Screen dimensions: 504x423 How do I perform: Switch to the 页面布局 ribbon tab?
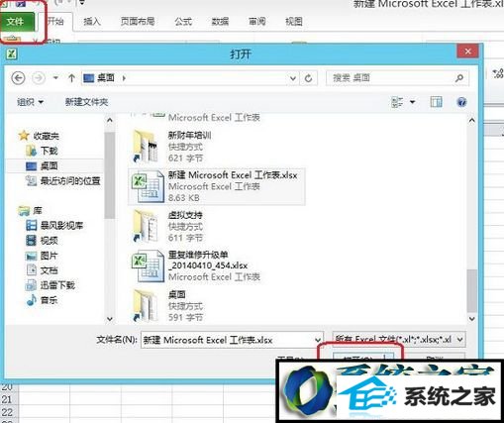[138, 22]
